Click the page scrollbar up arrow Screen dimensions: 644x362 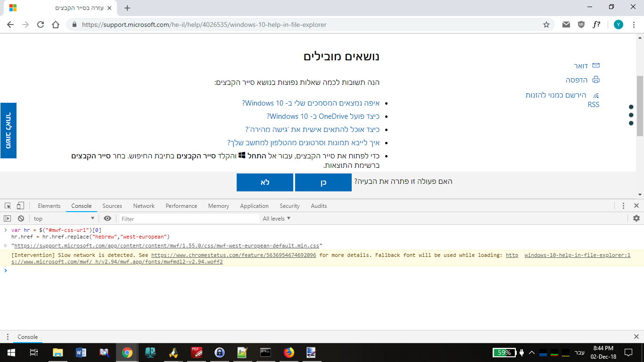coord(640,37)
